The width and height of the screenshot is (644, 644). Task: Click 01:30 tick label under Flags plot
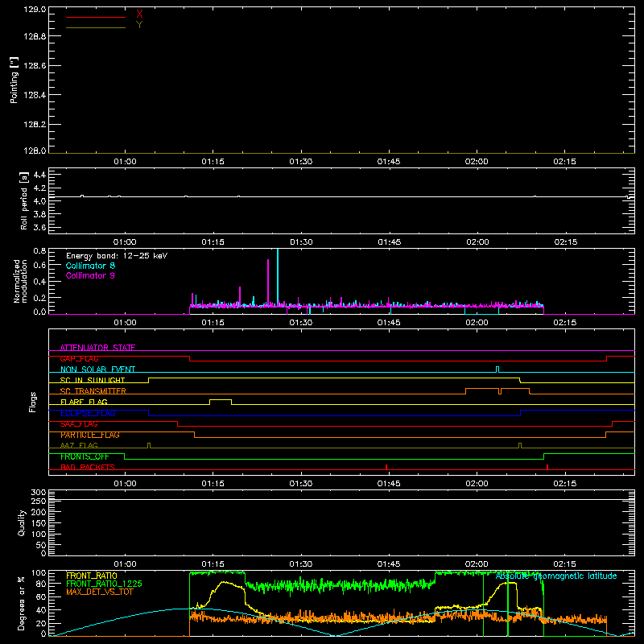300,484
